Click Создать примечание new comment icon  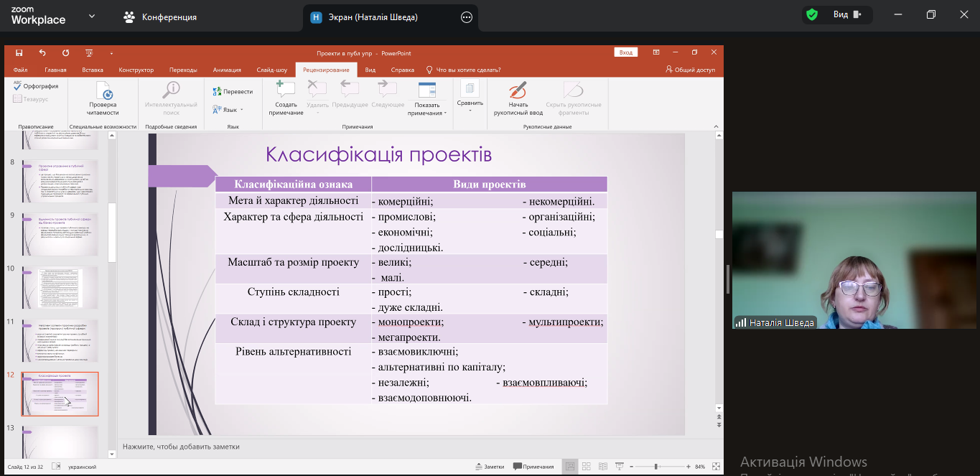tap(286, 90)
